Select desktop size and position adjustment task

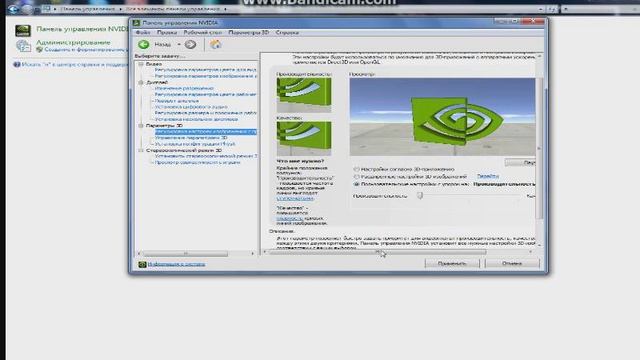pyautogui.click(x=205, y=113)
